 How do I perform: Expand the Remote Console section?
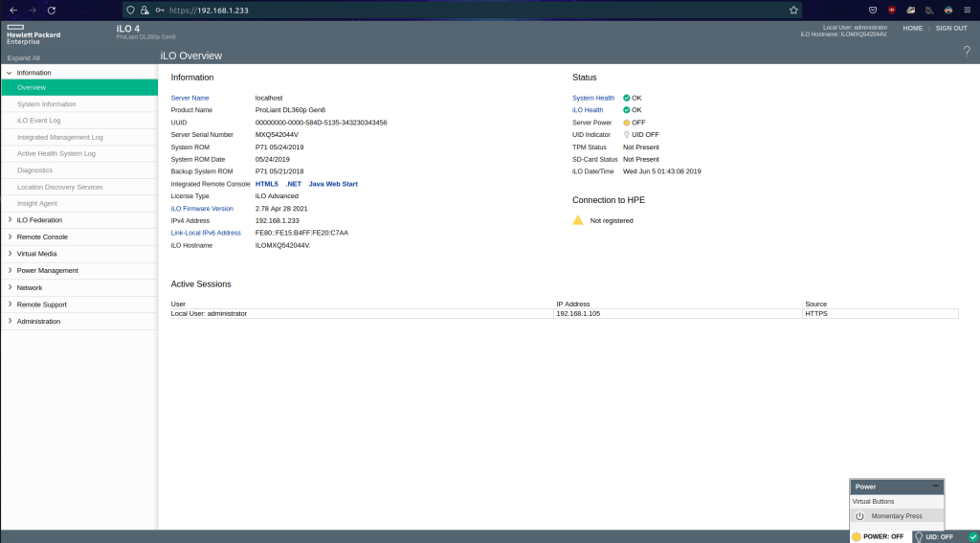point(10,237)
